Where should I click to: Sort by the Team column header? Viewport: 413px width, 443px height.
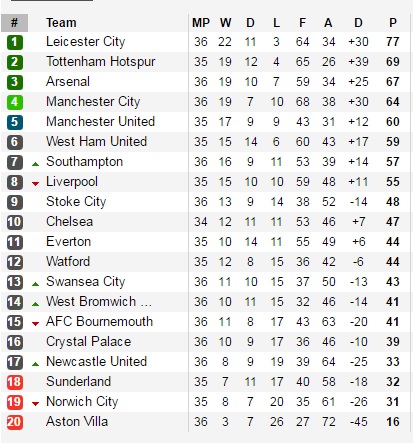tap(61, 23)
